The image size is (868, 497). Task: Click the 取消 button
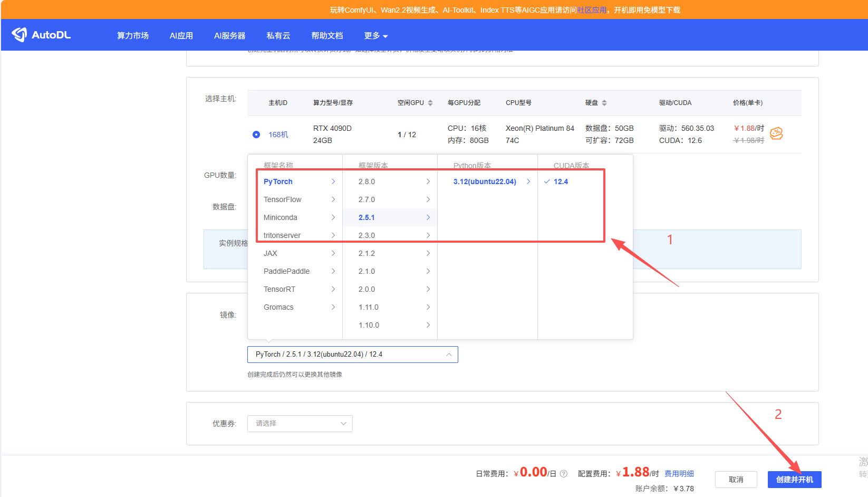click(736, 480)
